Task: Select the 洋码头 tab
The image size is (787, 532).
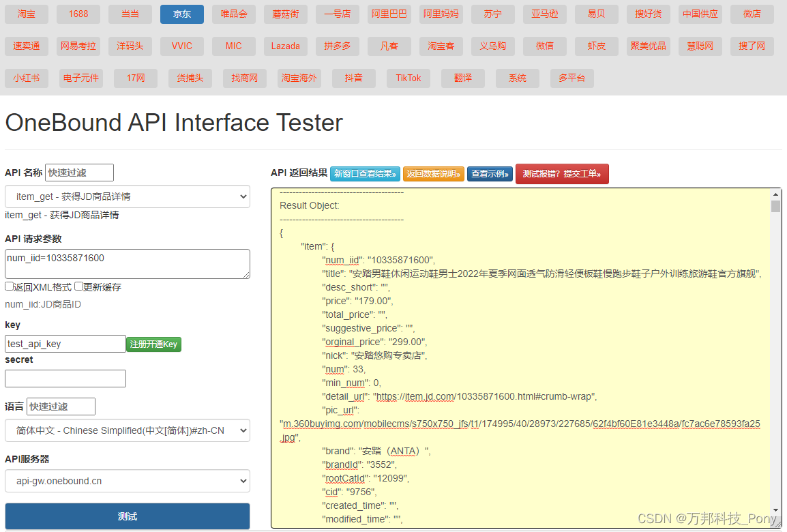Action: coord(130,46)
